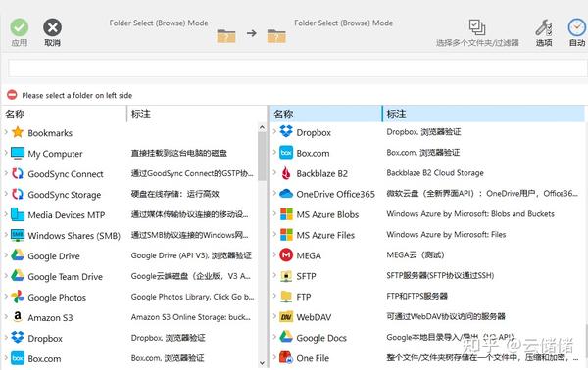Click left panel notes column header
Image resolution: width=588 pixels, height=370 pixels.
(197, 114)
